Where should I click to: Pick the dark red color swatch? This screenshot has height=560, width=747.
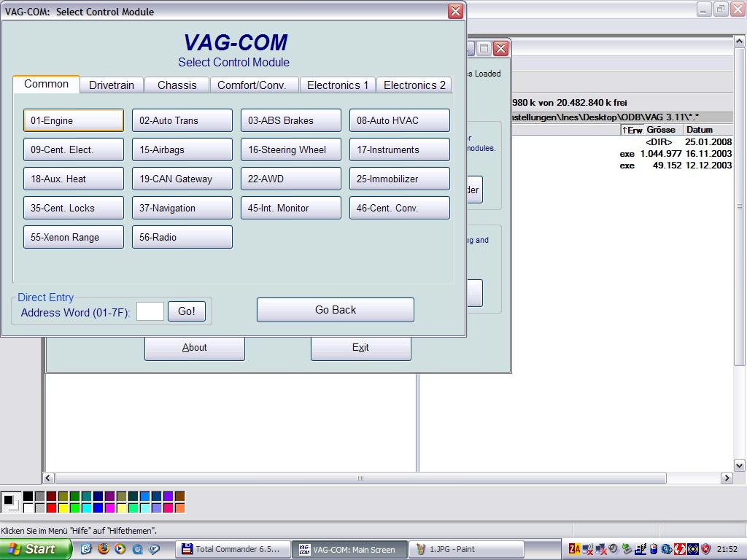(52, 496)
